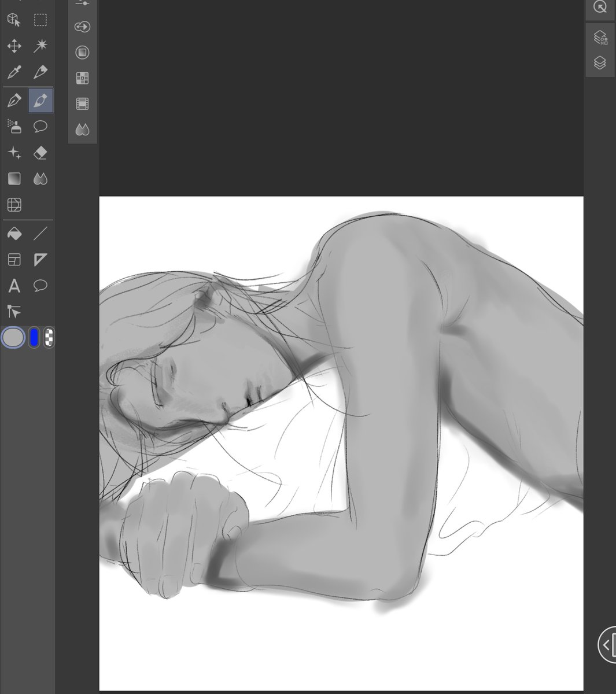This screenshot has width=616, height=694.
Task: Select the Ruler triangle tool
Action: 40,260
